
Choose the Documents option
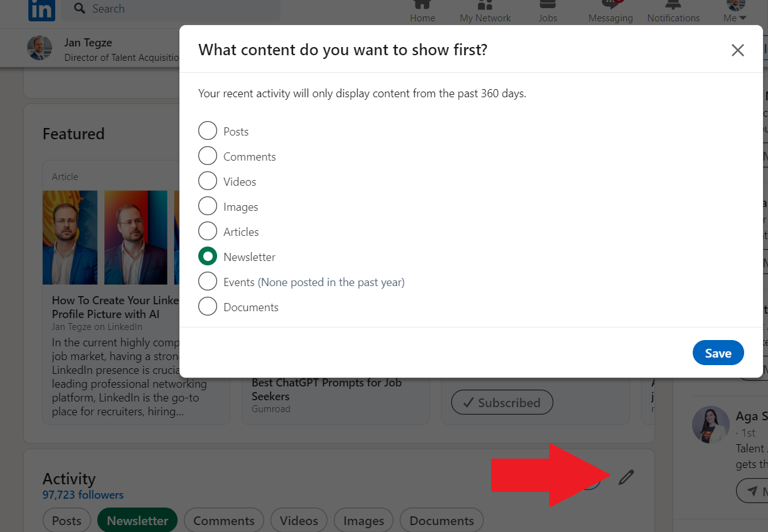pyautogui.click(x=208, y=306)
